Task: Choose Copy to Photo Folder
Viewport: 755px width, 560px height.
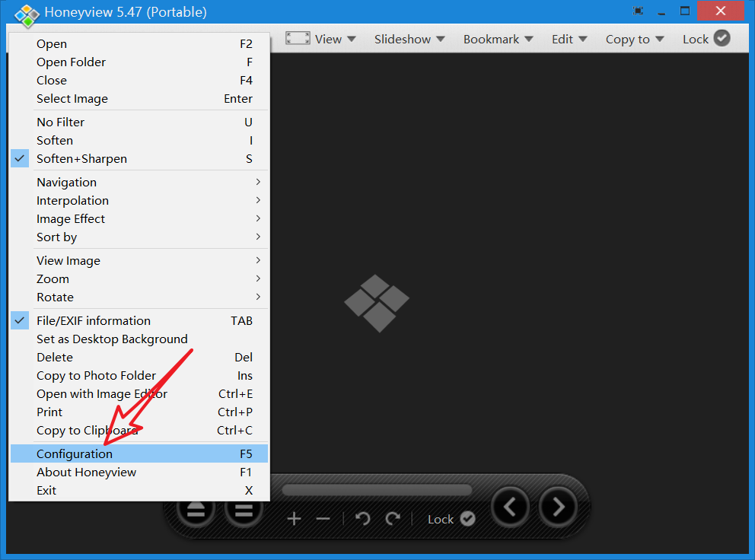Action: coord(139,376)
